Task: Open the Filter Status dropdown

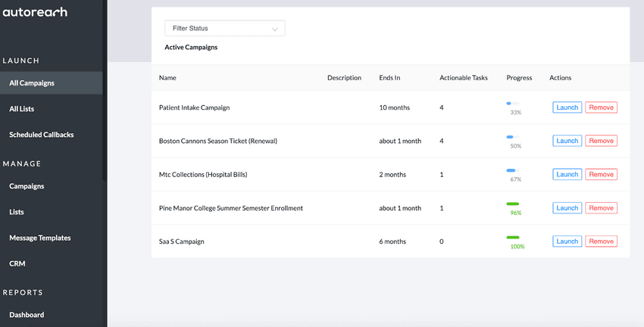Action: click(224, 28)
